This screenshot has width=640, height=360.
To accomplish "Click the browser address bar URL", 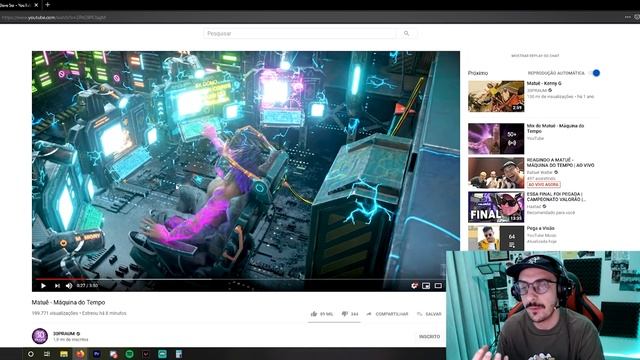I will point(54,18).
